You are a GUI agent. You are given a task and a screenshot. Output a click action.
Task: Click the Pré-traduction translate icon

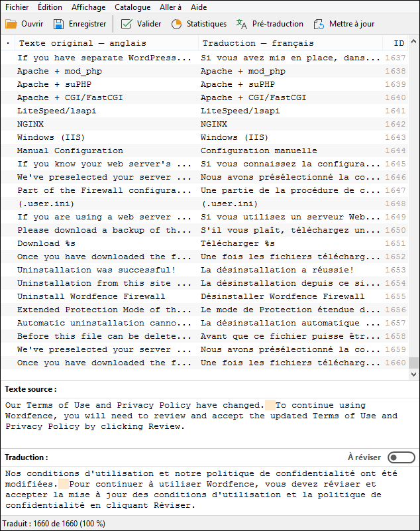(241, 24)
